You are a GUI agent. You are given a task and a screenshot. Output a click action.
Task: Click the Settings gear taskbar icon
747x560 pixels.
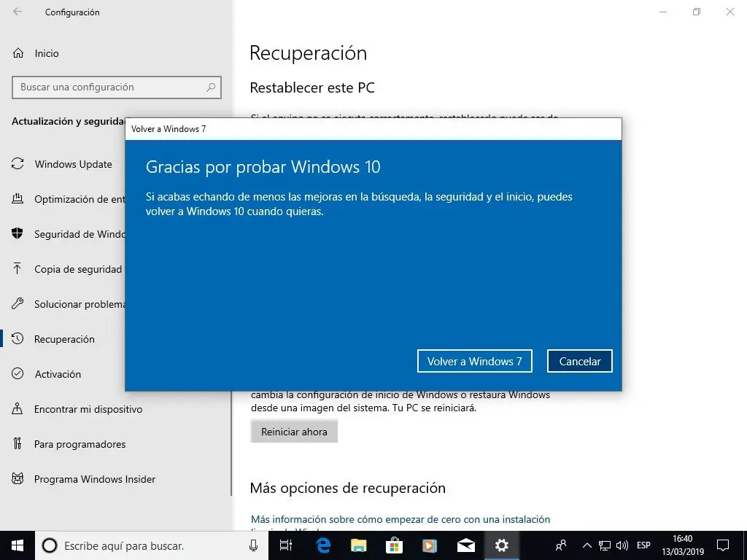pyautogui.click(x=502, y=545)
